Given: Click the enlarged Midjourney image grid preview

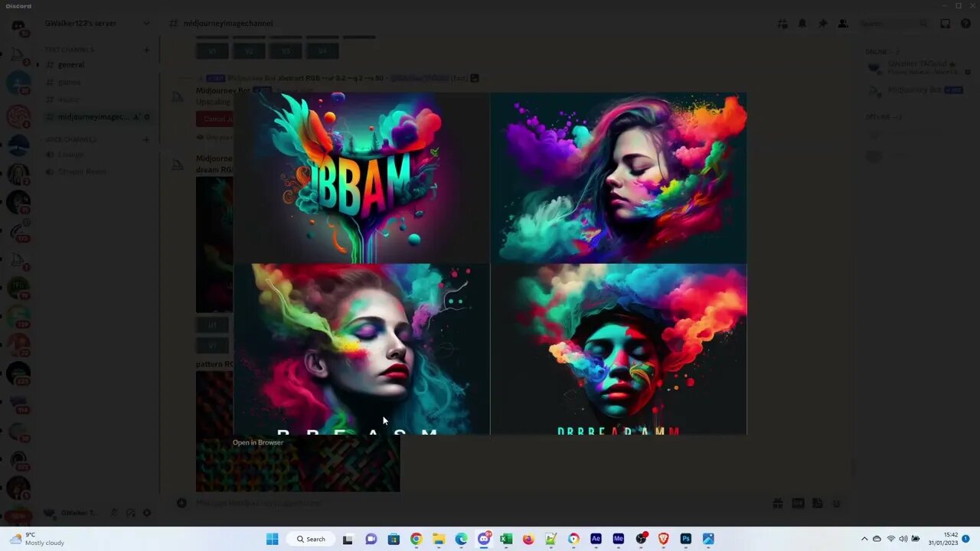Looking at the screenshot, I should (x=490, y=264).
